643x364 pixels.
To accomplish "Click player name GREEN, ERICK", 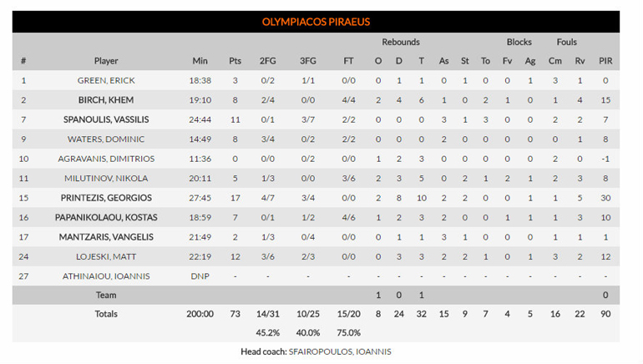I will [106, 81].
